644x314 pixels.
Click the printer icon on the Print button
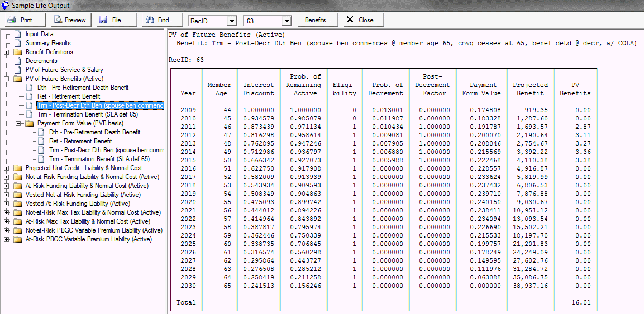[x=12, y=20]
